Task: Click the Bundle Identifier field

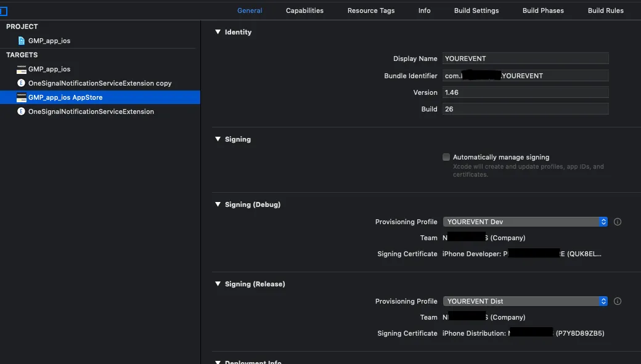Action: point(525,76)
